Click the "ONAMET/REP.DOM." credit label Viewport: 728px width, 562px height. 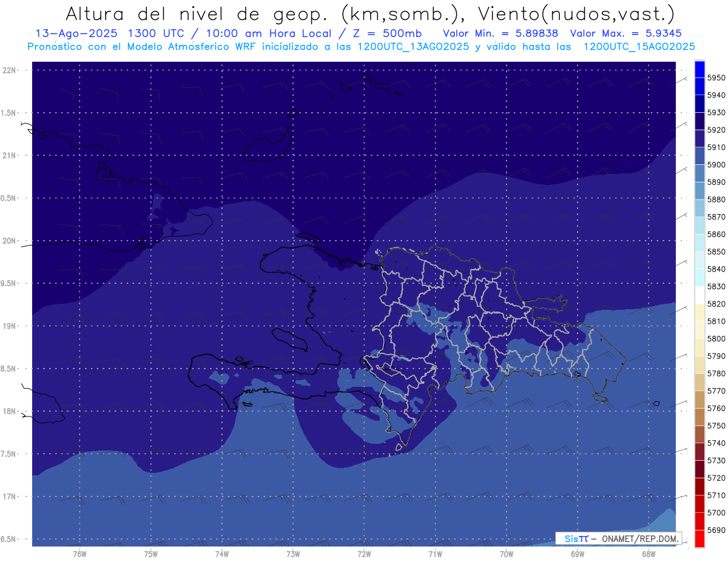pos(639,538)
